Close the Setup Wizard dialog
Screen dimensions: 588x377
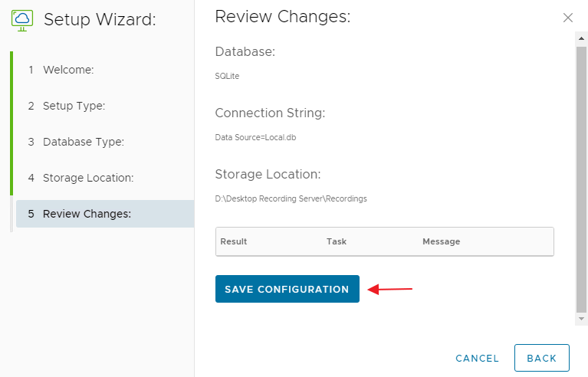pos(568,18)
